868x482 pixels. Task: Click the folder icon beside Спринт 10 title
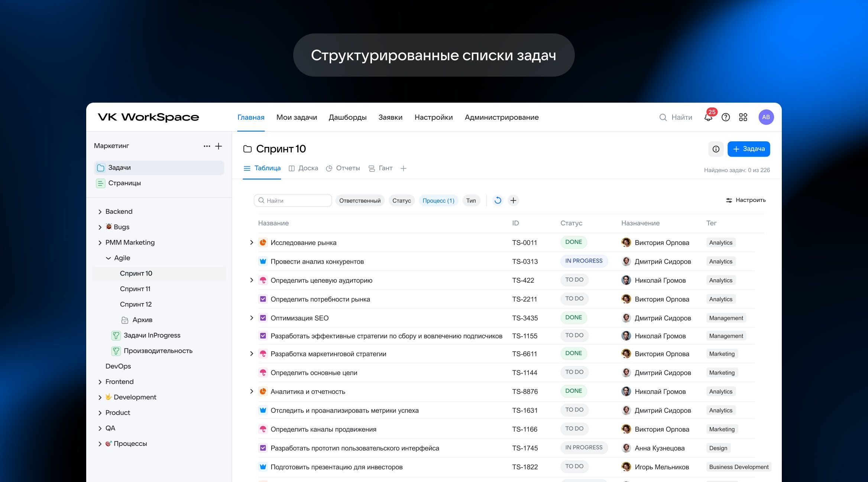pos(247,149)
